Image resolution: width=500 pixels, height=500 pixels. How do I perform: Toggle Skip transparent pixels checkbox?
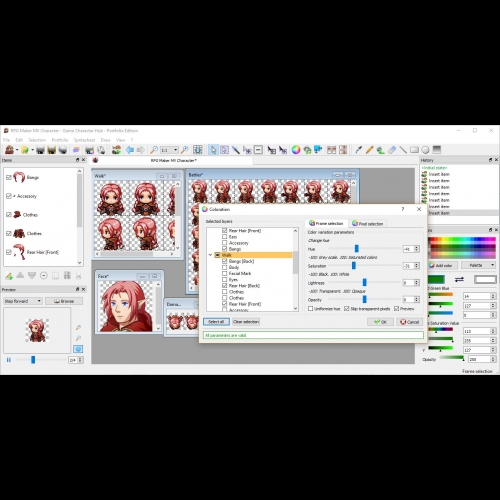(347, 309)
